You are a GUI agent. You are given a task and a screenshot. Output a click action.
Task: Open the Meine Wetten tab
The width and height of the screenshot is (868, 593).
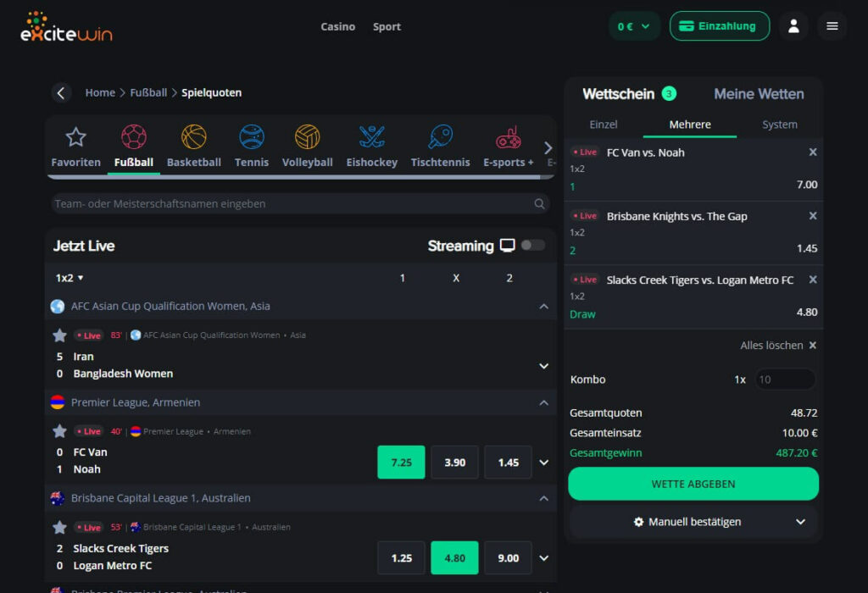[759, 94]
